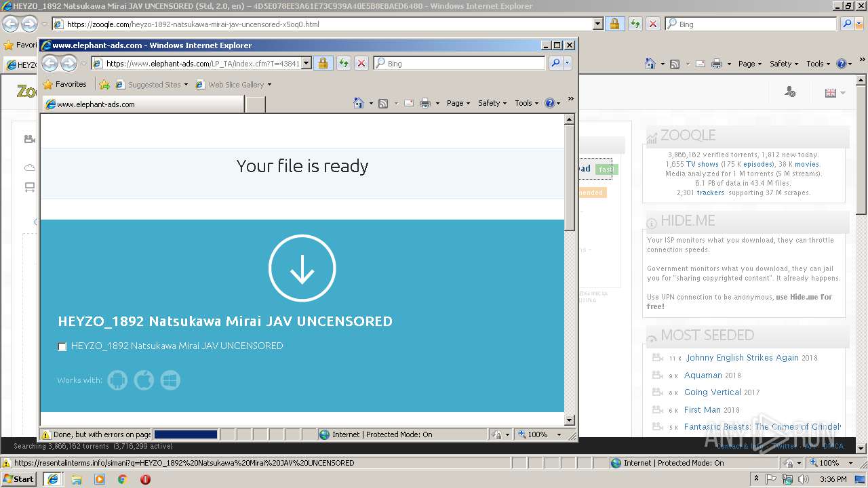Click popup Read Mail icon
The image size is (868, 488).
[409, 103]
